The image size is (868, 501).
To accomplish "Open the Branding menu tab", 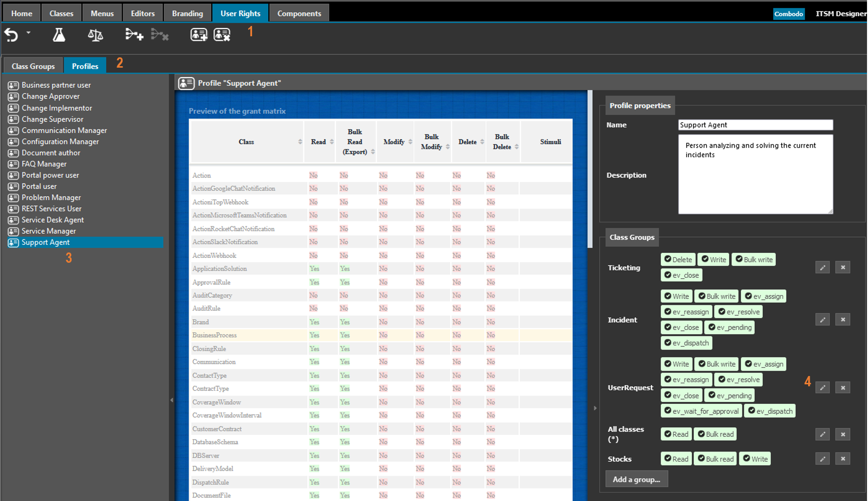I will pyautogui.click(x=187, y=13).
